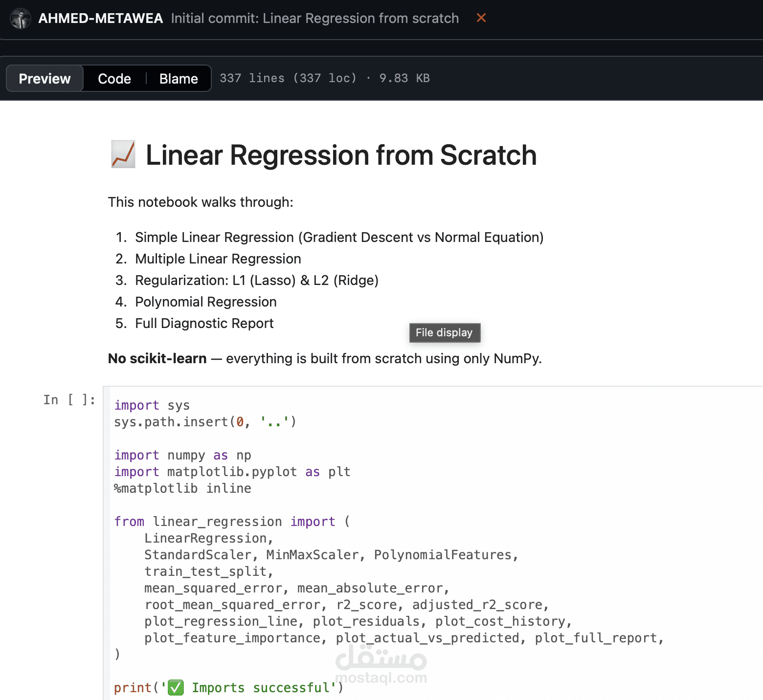Open the Initial commit message link
Screen dimensions: 763x700
pyautogui.click(x=314, y=18)
